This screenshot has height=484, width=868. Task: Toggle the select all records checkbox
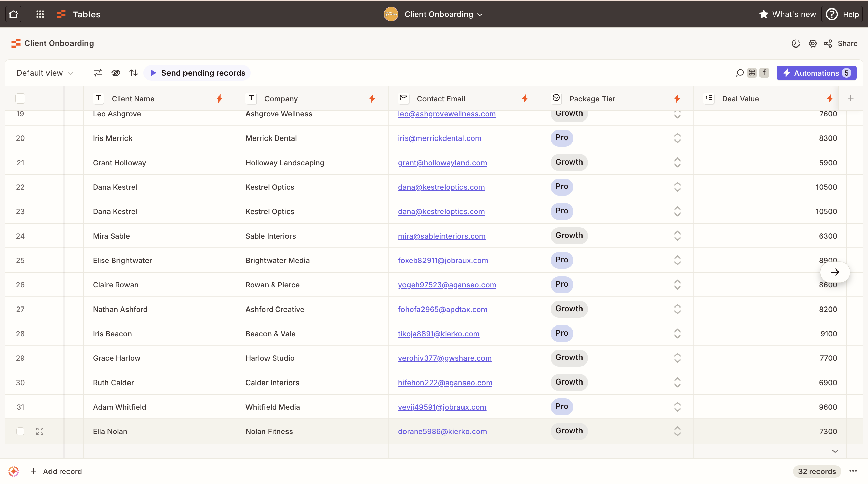click(20, 98)
